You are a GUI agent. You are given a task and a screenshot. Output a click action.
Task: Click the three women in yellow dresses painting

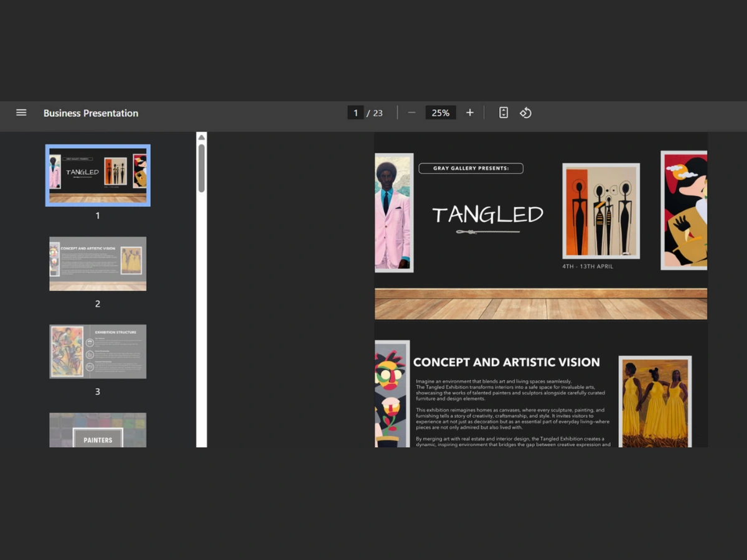tap(655, 401)
